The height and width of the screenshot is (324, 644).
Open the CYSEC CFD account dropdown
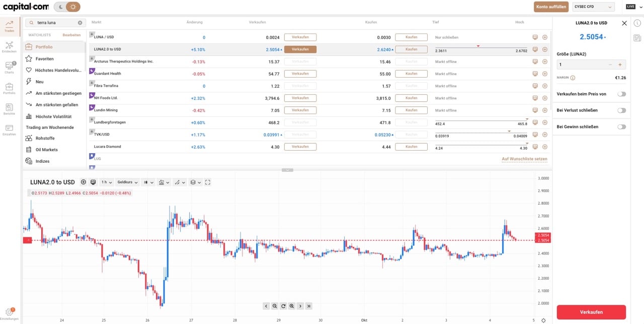[x=594, y=7]
